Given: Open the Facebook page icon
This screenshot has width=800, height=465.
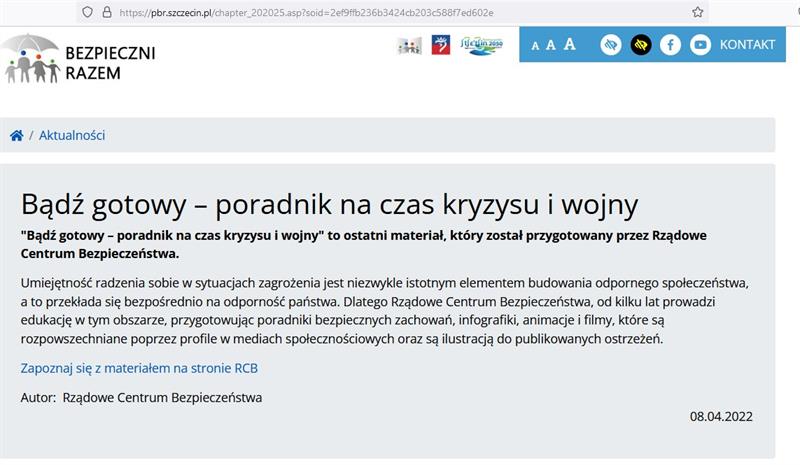Looking at the screenshot, I should tap(670, 45).
